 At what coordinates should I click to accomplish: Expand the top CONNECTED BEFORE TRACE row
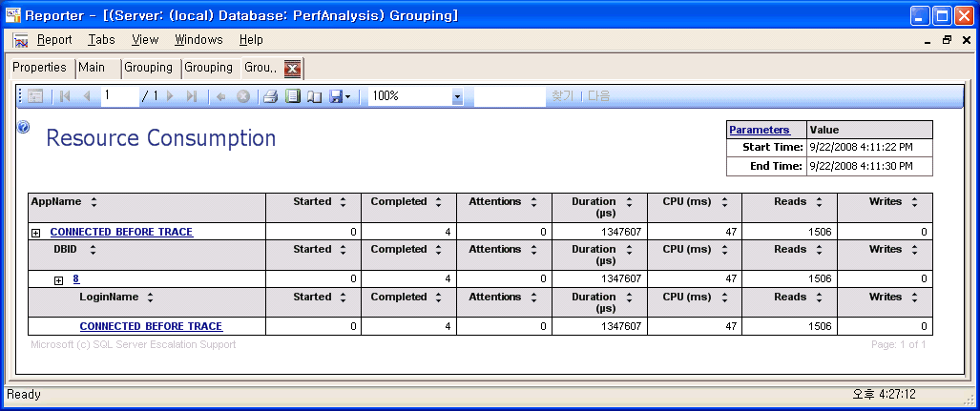point(35,233)
